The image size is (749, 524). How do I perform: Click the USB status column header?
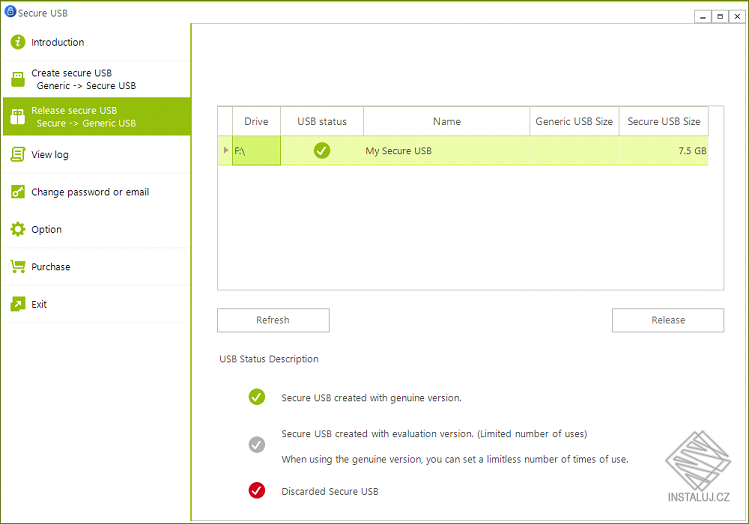[322, 121]
